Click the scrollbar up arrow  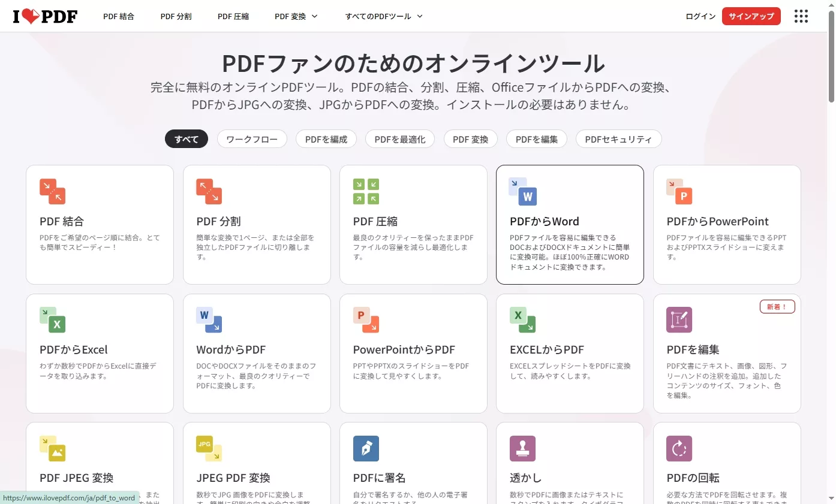(831, 5)
